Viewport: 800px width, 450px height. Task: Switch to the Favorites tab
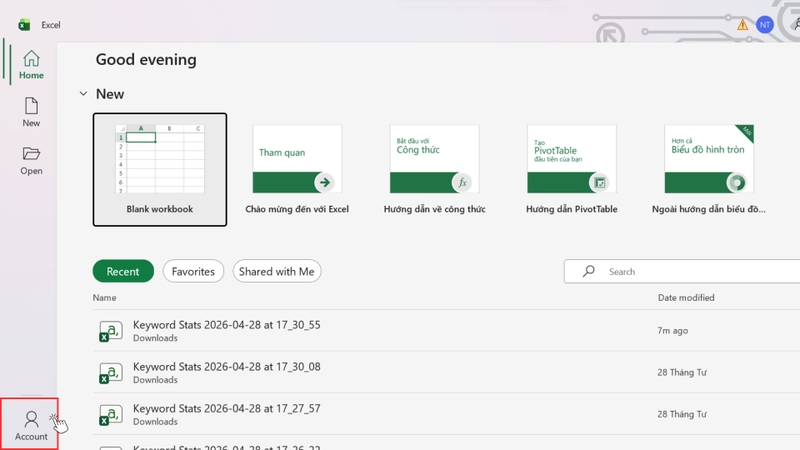(193, 271)
